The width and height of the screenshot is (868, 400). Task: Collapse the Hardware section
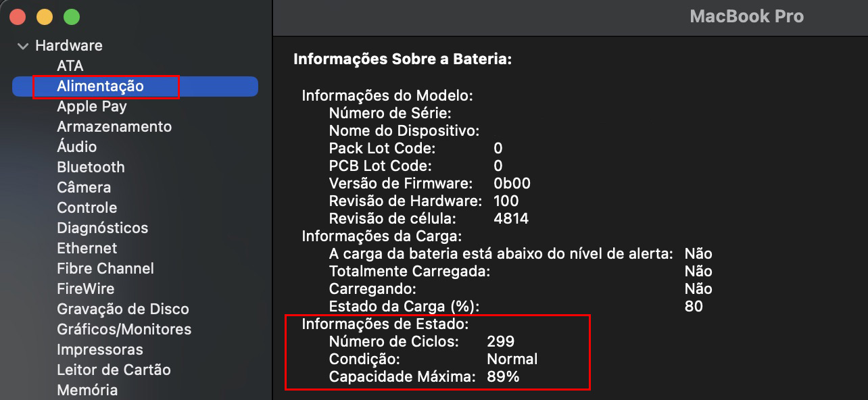click(24, 45)
